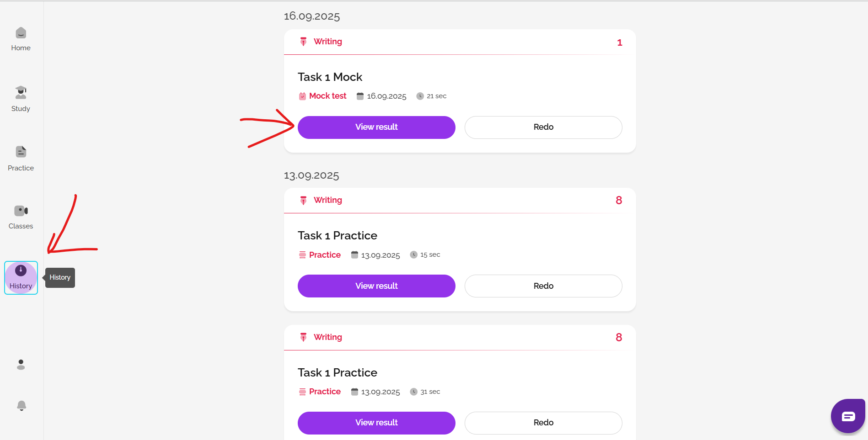Viewport: 868px width, 440px height.
Task: Click the calendar icon beside 16.09.2025
Action: click(360, 96)
